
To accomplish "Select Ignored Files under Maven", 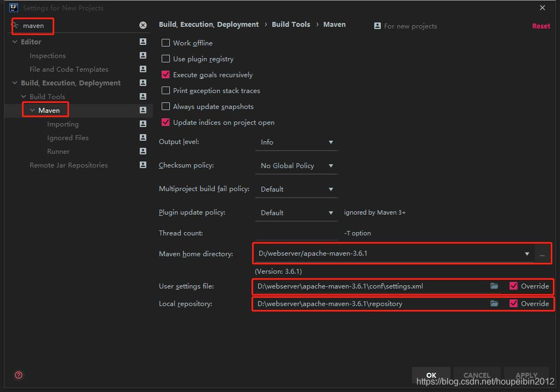I will pos(68,137).
